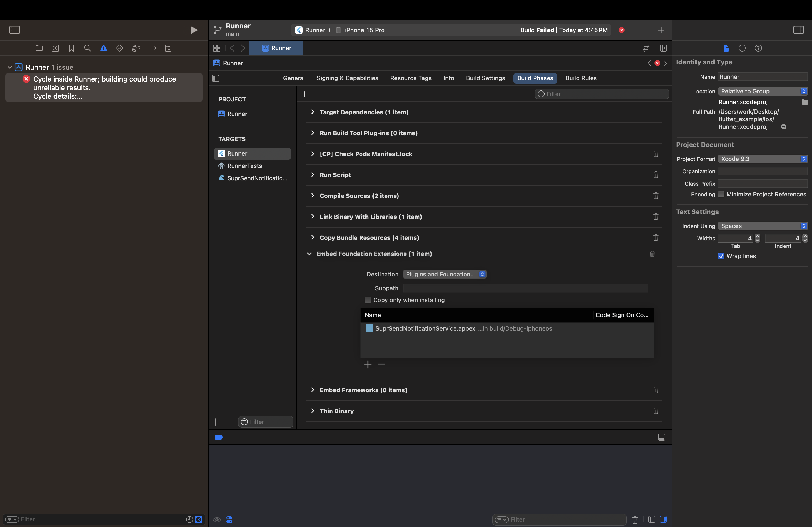Switch to Resource Tags tab
This screenshot has width=812, height=527.
[x=411, y=78]
